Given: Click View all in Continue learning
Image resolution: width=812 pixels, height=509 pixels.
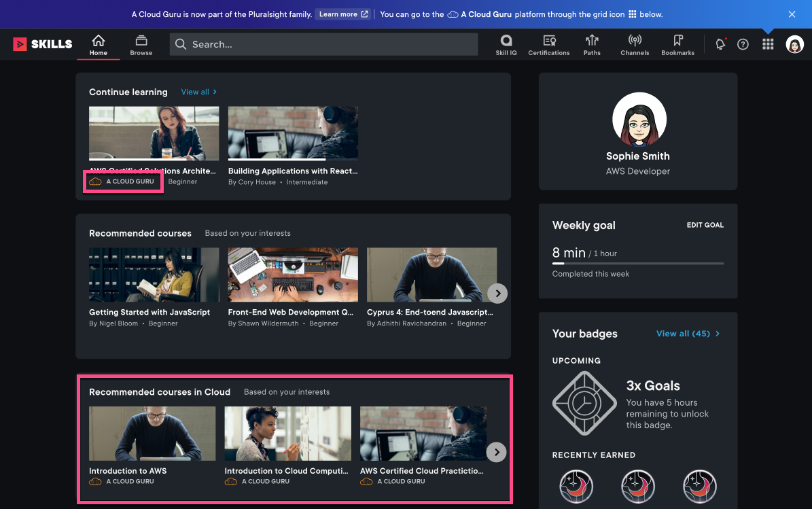Looking at the screenshot, I should coord(199,92).
